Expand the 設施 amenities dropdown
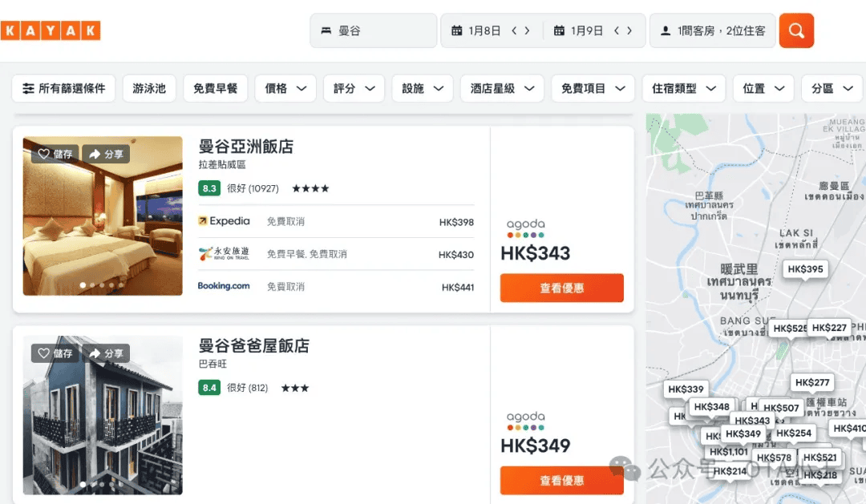 pyautogui.click(x=423, y=88)
